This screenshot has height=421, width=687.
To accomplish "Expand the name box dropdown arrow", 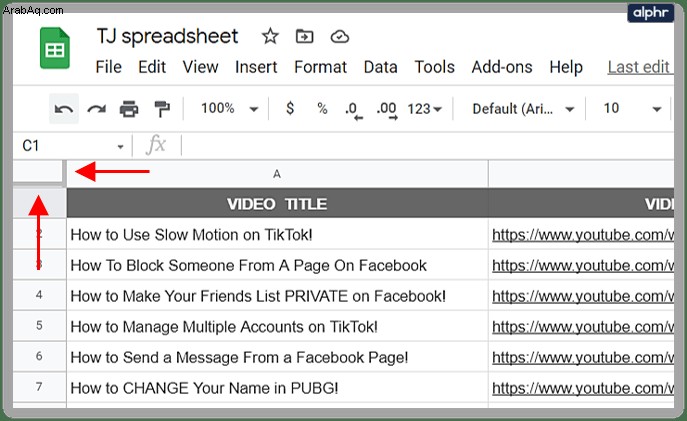I will click(x=120, y=147).
